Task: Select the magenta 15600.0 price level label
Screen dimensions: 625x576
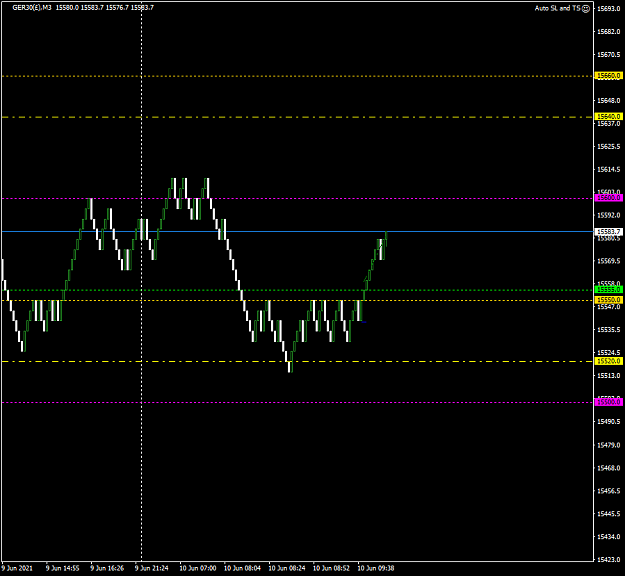Action: (x=608, y=198)
